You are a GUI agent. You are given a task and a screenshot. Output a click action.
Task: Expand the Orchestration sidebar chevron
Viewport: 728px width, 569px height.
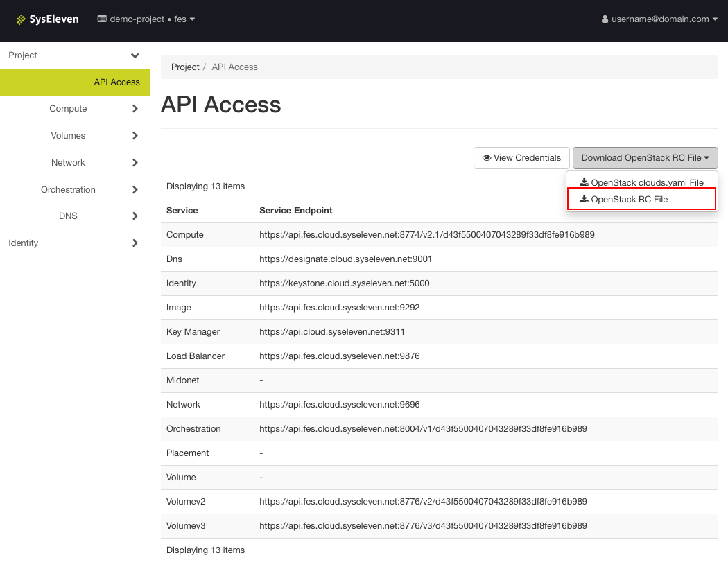point(135,189)
